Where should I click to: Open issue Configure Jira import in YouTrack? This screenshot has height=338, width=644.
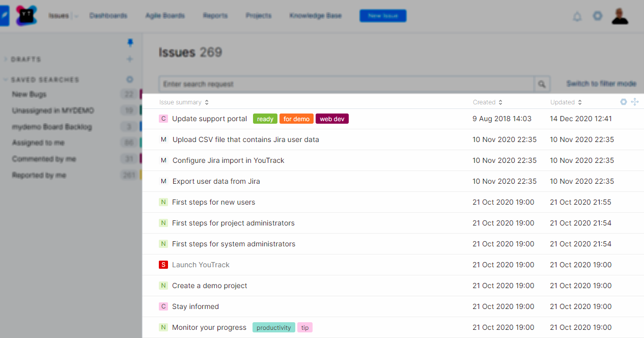(x=229, y=160)
